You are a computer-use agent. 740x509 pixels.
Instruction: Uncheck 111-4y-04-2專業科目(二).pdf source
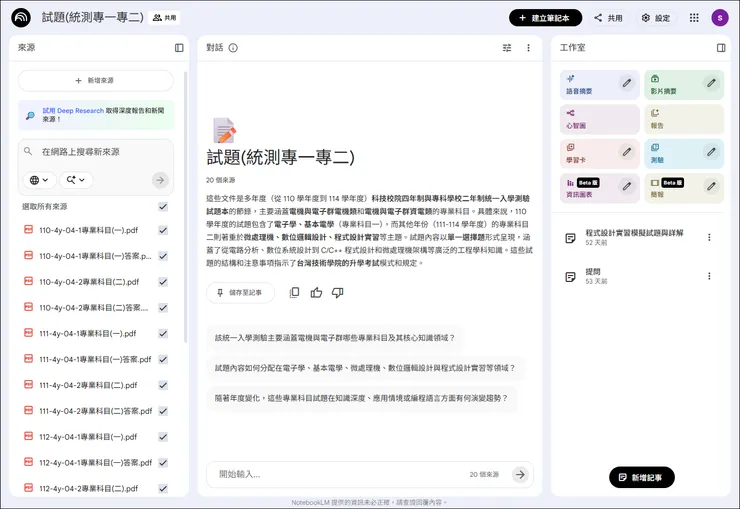[x=163, y=385]
